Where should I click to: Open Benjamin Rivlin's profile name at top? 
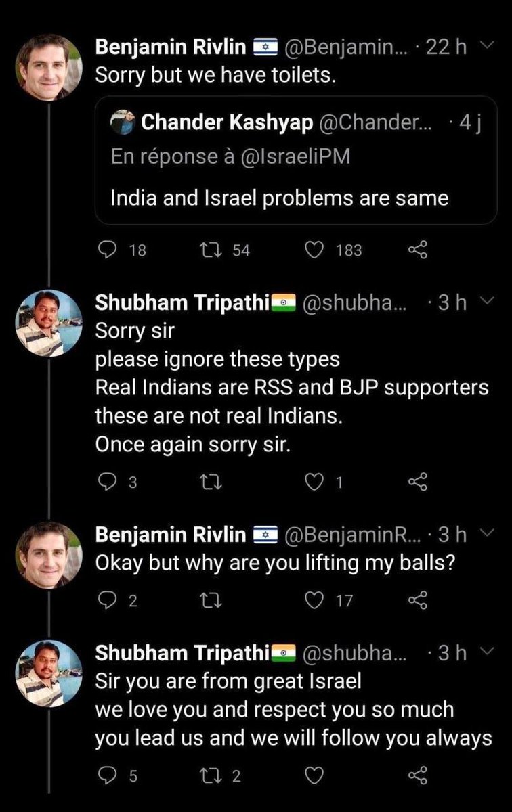click(x=170, y=47)
